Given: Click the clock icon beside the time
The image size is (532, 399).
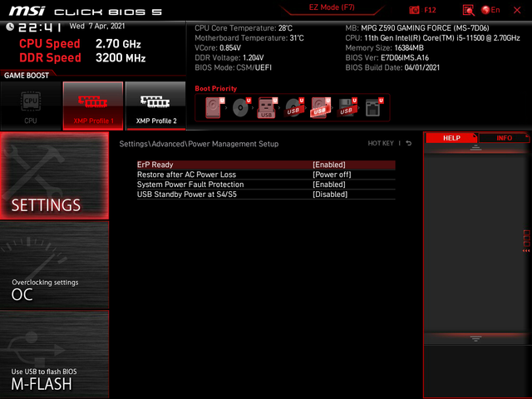Looking at the screenshot, I should 10,27.
